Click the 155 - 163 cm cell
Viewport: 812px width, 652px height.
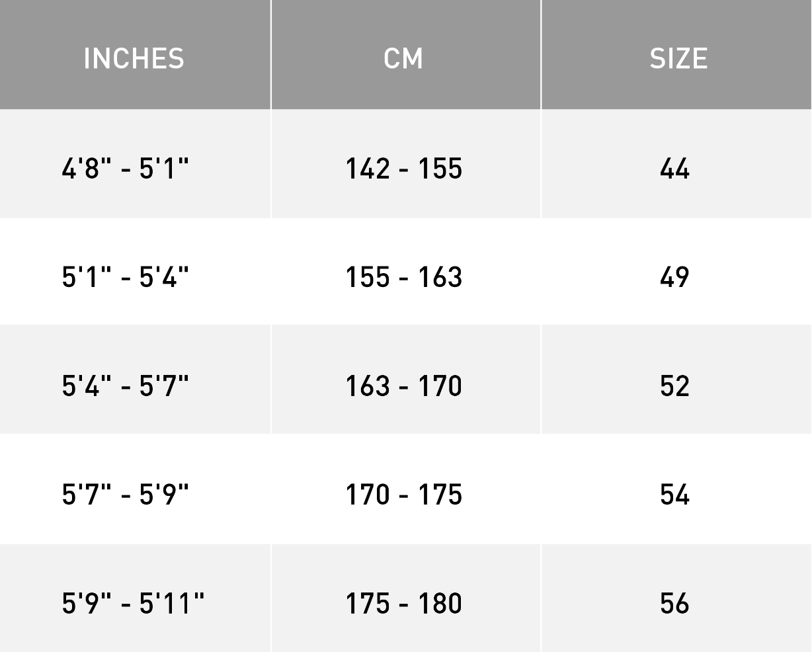pos(403,276)
